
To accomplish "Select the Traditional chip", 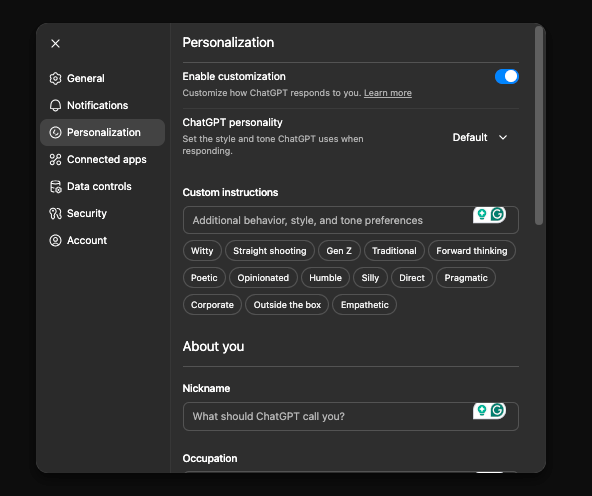I will click(394, 251).
